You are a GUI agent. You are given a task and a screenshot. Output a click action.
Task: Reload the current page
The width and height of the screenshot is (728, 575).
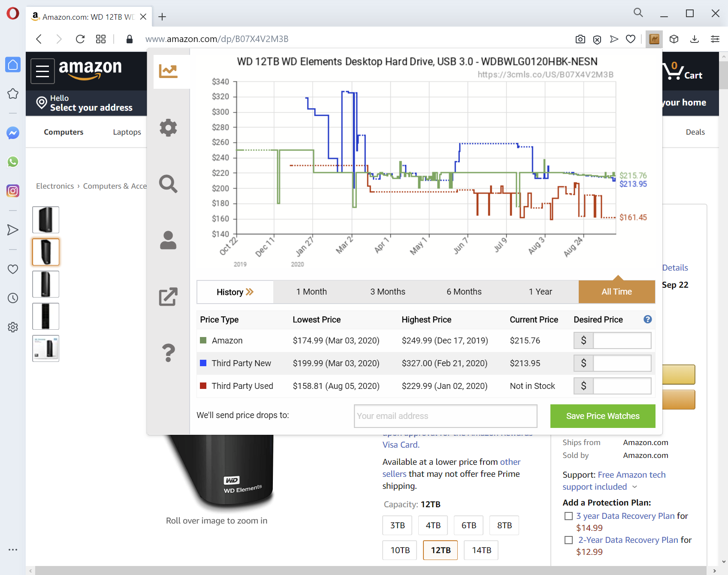[80, 39]
